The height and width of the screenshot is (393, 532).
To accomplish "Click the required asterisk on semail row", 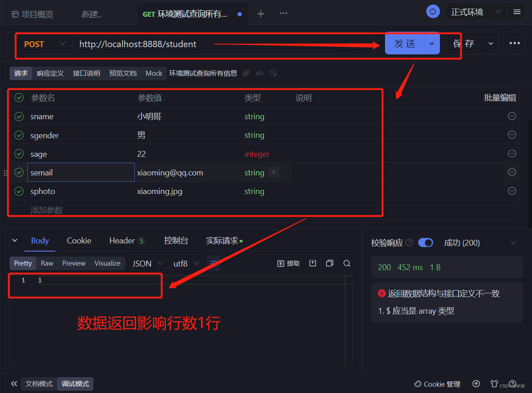I will coord(273,172).
